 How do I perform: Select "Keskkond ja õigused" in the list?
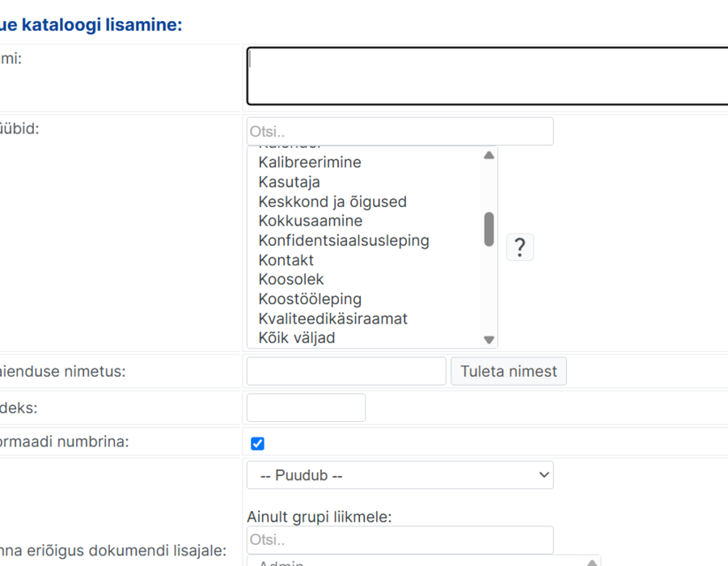click(x=332, y=202)
